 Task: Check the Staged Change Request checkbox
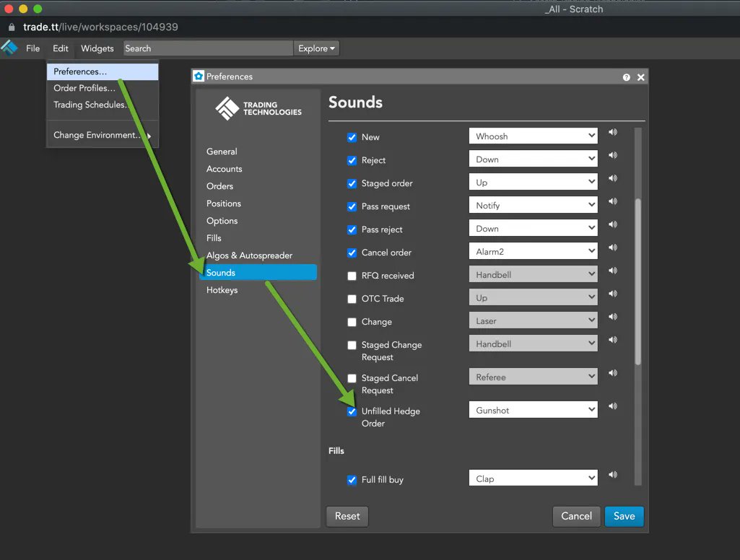(x=352, y=346)
